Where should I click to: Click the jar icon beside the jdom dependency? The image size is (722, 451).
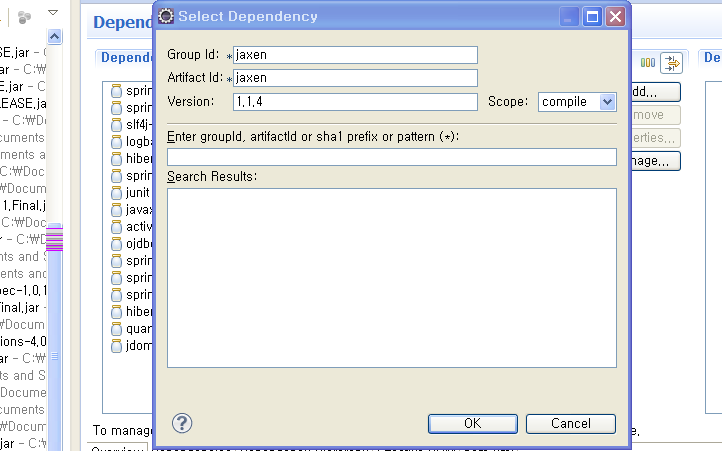[x=116, y=346]
